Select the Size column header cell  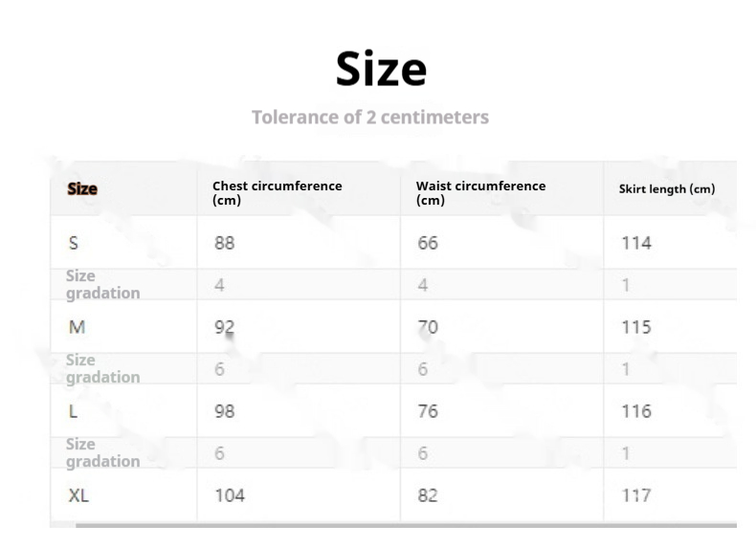coord(82,189)
